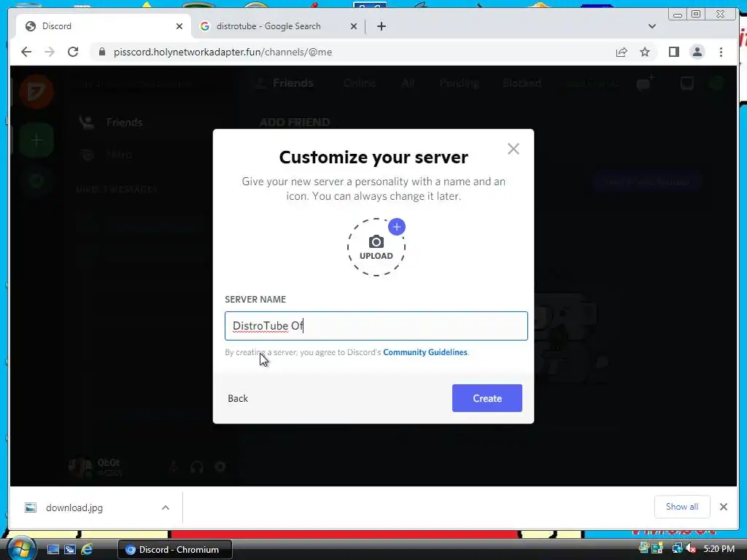Switch to the All friends tab

[x=408, y=83]
